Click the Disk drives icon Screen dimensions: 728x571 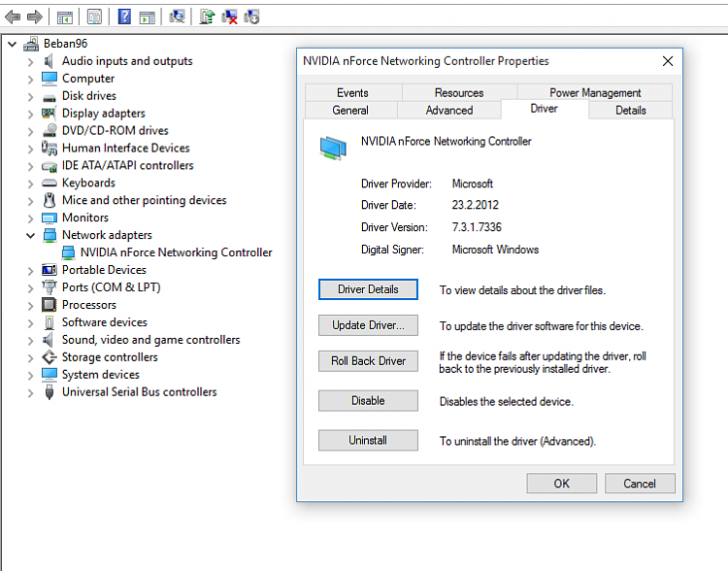tap(50, 97)
